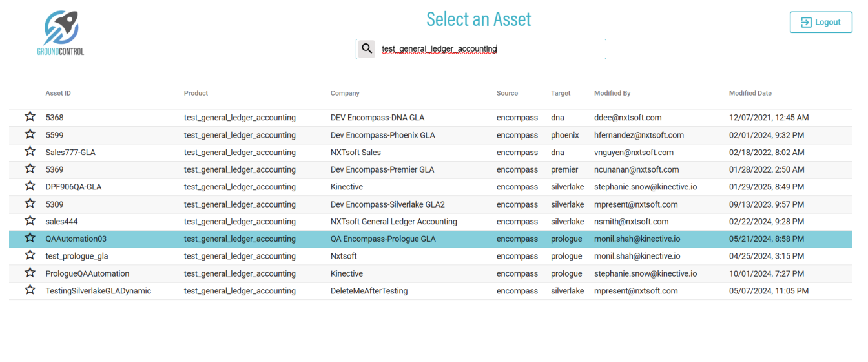Viewport: 868px width, 362px height.
Task: Click the search magnifier icon
Action: [x=367, y=48]
